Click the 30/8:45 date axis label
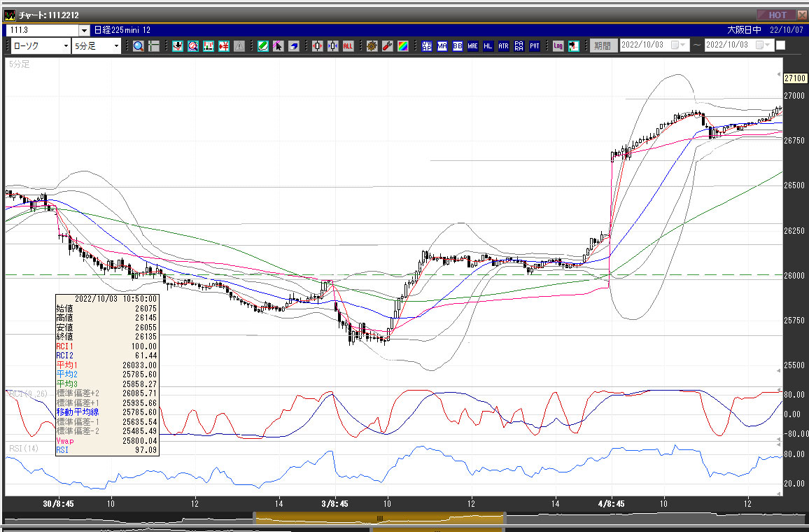Screen dimensions: 809x532 58,503
